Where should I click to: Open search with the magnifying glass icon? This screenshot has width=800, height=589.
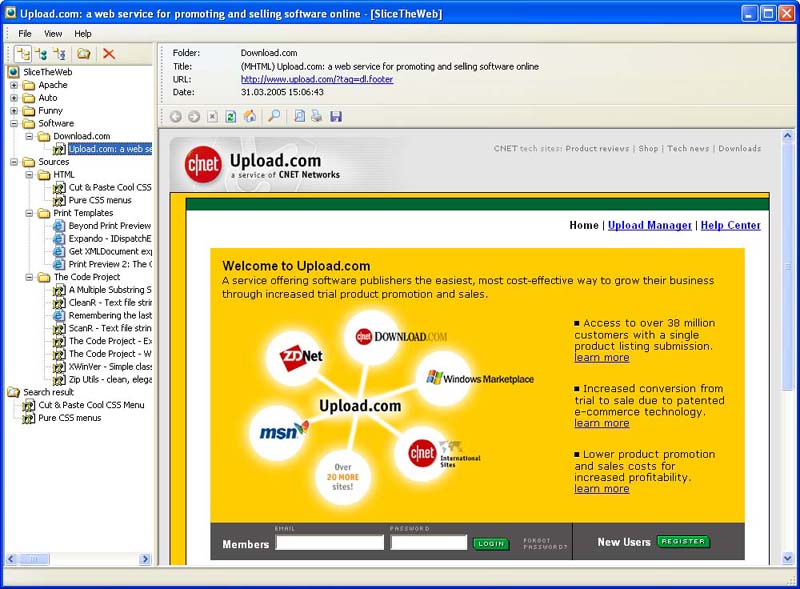[x=274, y=116]
